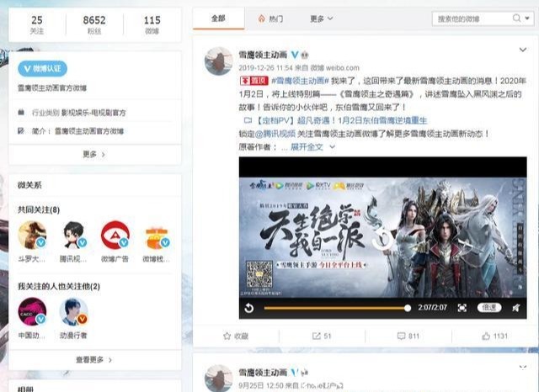Click 雪鹰领主动画 name on second post

click(x=263, y=373)
